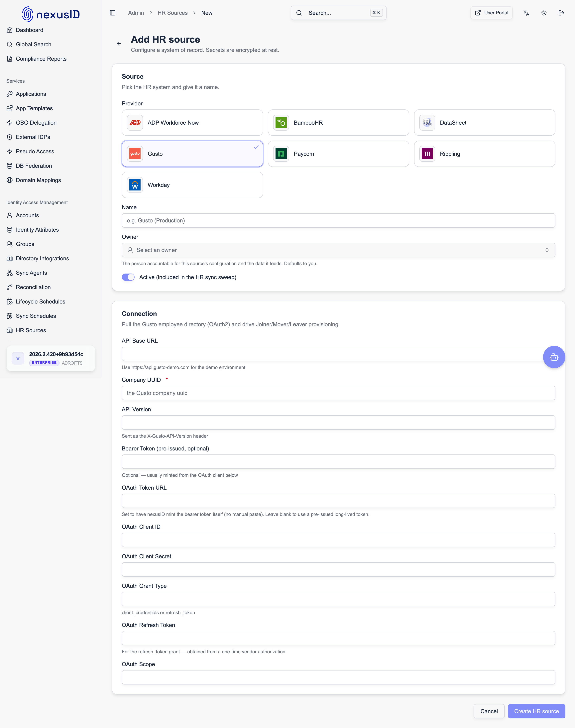Click the OAuth Client ID field
This screenshot has width=575, height=728.
[338, 540]
